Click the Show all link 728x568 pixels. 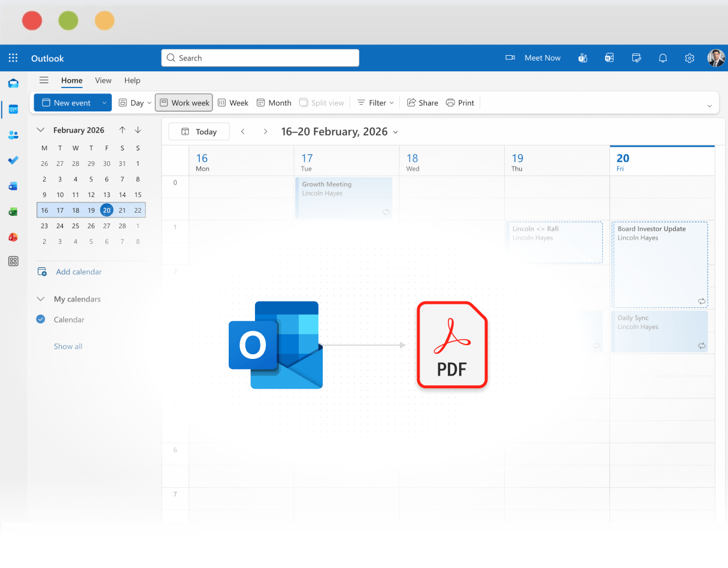68,346
